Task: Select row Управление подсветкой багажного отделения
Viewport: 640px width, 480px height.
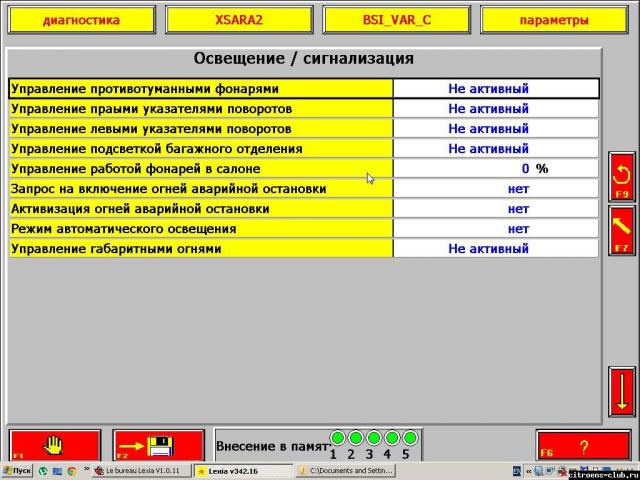Action: [x=304, y=149]
